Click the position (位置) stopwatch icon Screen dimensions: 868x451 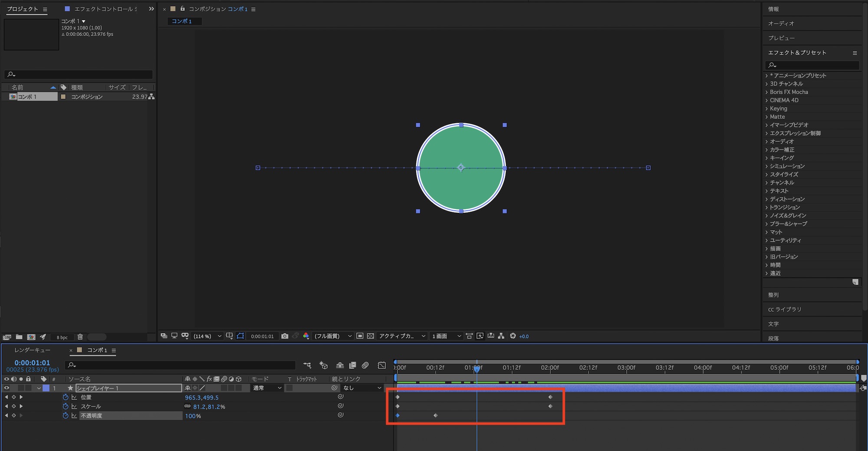point(66,397)
